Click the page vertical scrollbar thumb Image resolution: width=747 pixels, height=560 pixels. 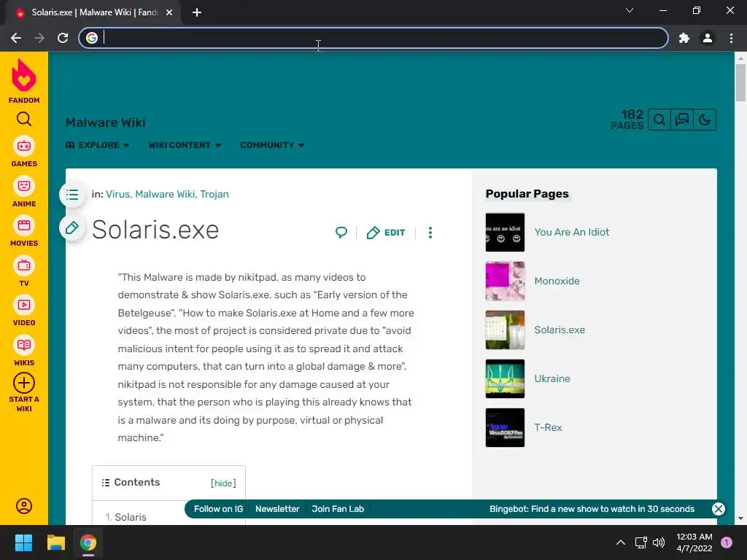click(x=740, y=82)
